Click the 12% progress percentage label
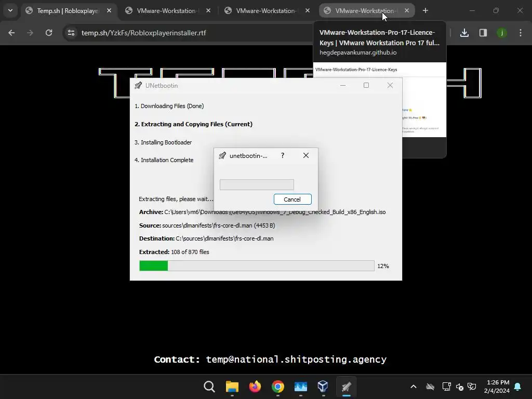 [383, 266]
